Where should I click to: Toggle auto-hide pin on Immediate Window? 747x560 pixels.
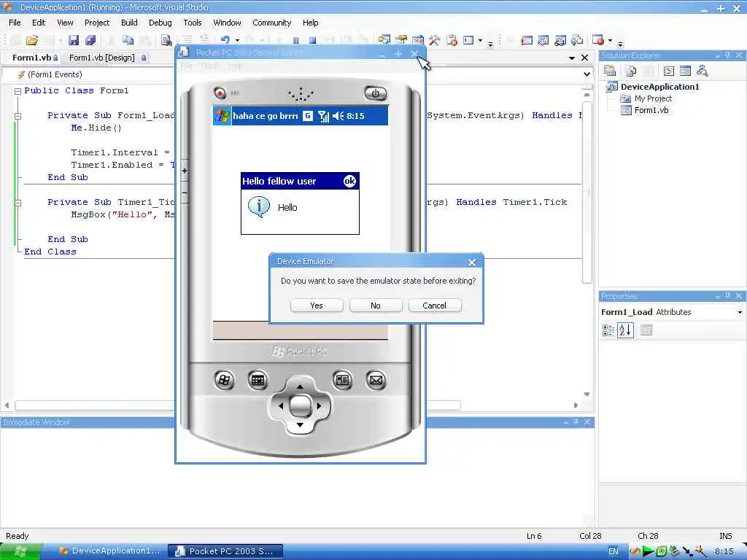[576, 422]
